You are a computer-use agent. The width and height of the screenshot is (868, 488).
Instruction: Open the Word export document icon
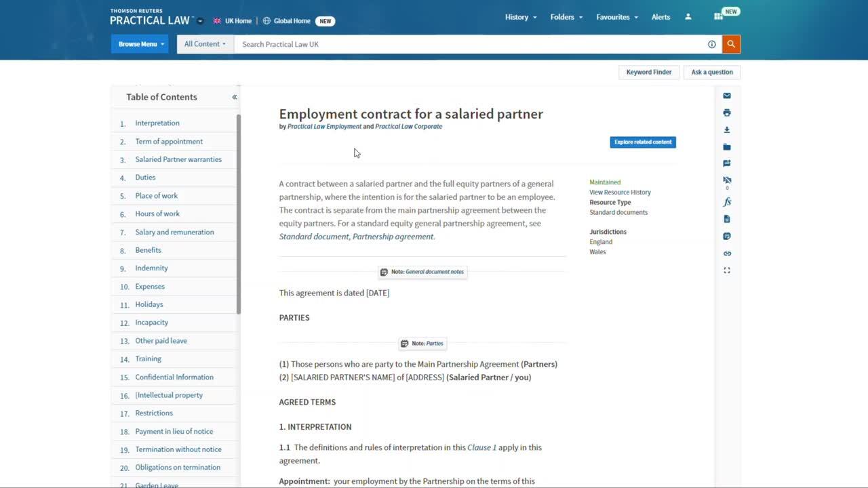point(726,218)
